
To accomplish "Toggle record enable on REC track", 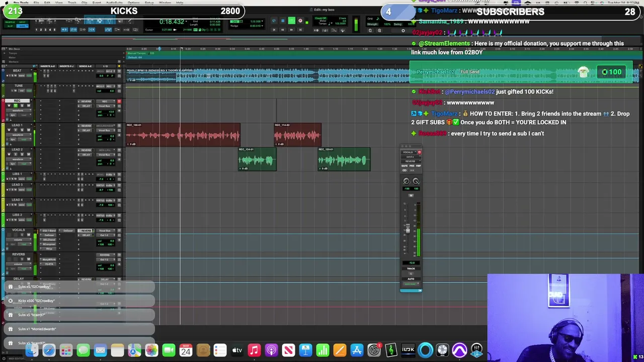I will (9, 106).
